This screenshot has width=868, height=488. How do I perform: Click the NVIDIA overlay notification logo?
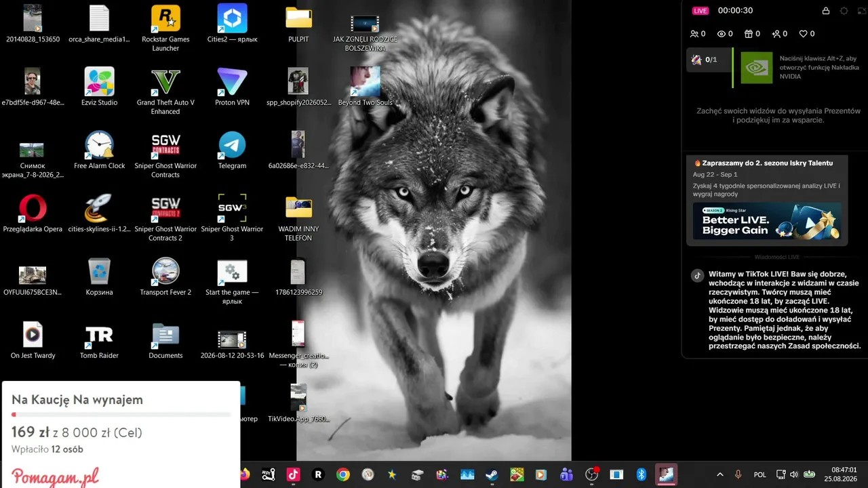(x=756, y=68)
